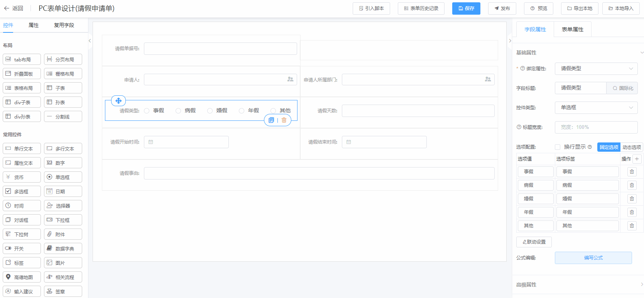Open the 复用字段 tab
This screenshot has width=644, height=298.
tap(64, 25)
